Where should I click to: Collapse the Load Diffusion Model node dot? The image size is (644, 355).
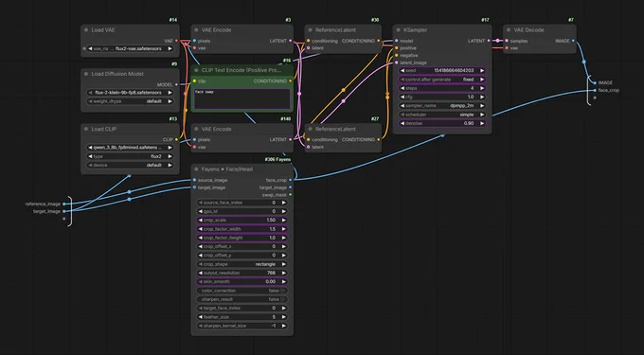click(x=86, y=74)
